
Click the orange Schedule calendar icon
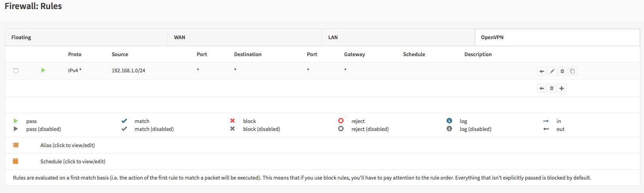click(x=16, y=161)
